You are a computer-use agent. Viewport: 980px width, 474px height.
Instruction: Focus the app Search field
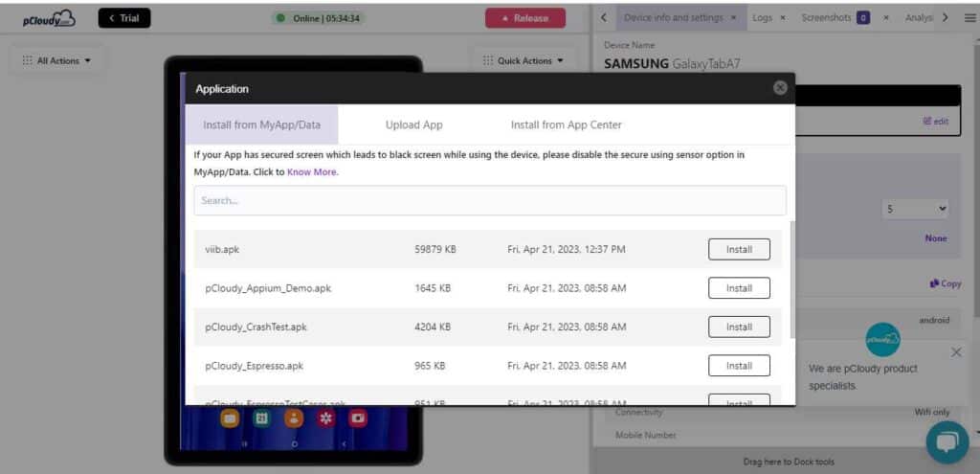pos(490,201)
